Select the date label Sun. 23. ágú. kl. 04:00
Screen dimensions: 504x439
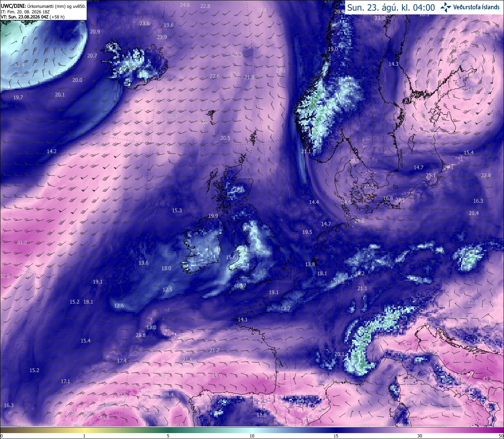(x=391, y=7)
